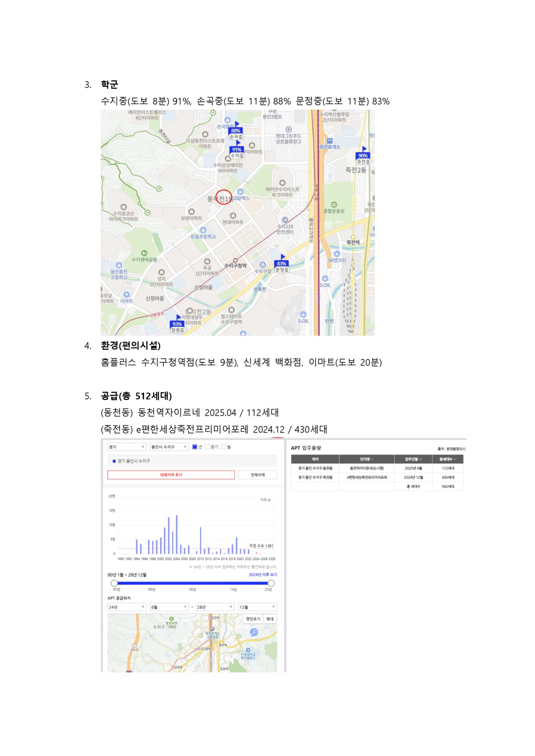
Task: Click the 죽전역 station marker
Action: [353, 237]
